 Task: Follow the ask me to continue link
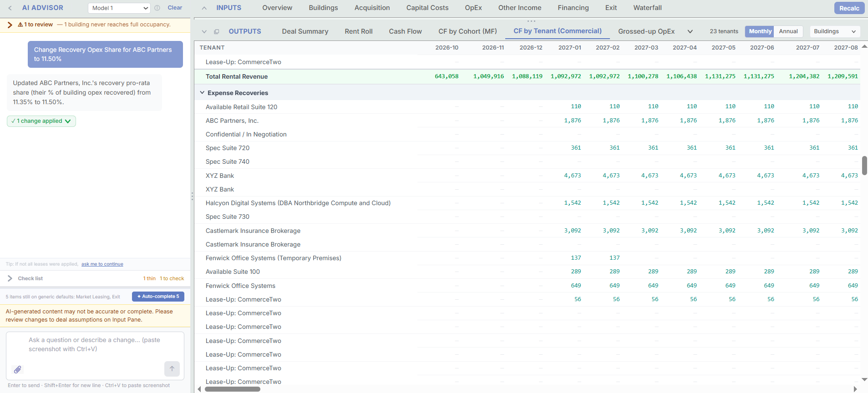[x=102, y=264]
